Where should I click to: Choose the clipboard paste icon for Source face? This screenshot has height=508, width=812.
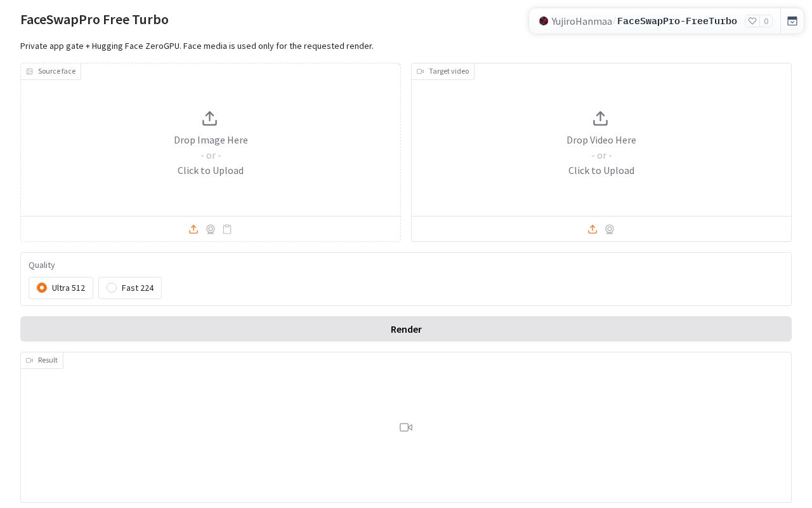pyautogui.click(x=227, y=229)
